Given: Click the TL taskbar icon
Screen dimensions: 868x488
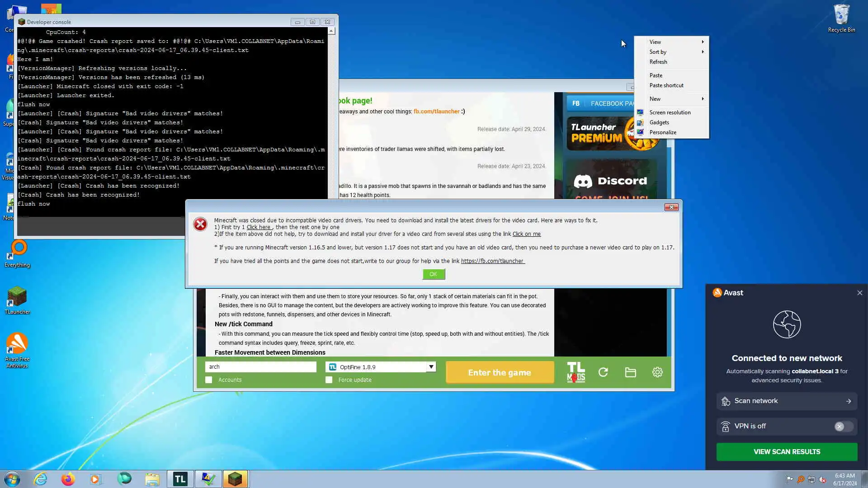Looking at the screenshot, I should [180, 479].
